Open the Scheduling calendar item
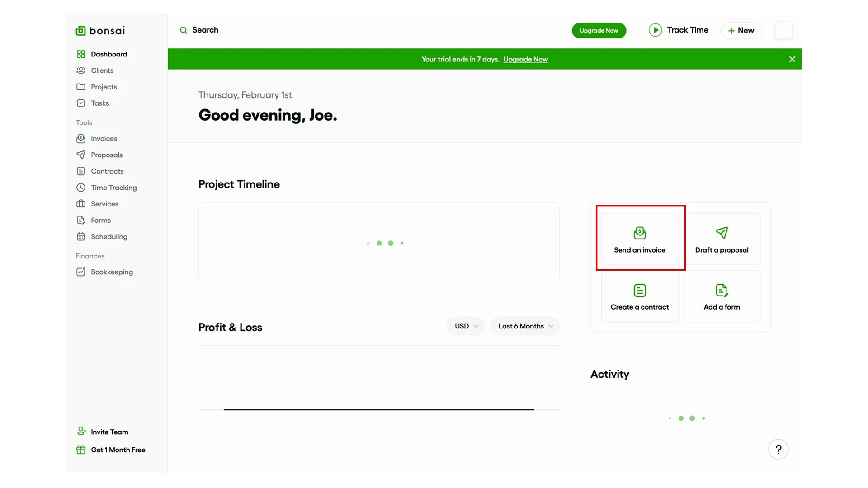 tap(108, 237)
